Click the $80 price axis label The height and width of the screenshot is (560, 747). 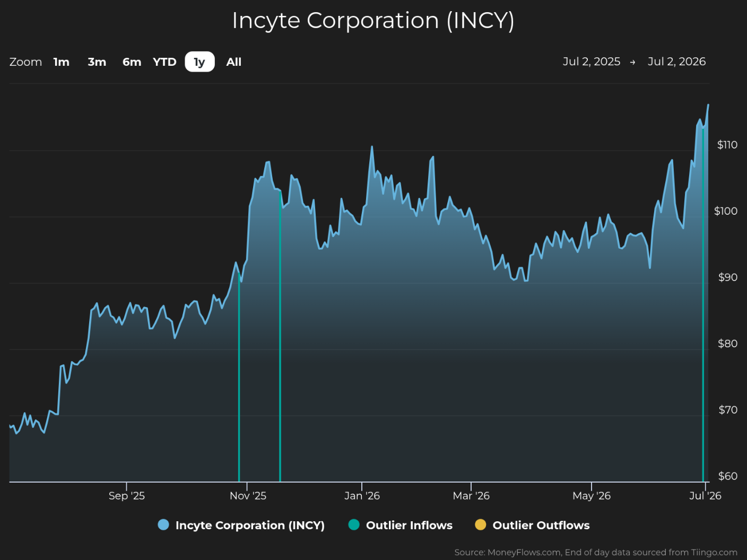[x=728, y=344]
